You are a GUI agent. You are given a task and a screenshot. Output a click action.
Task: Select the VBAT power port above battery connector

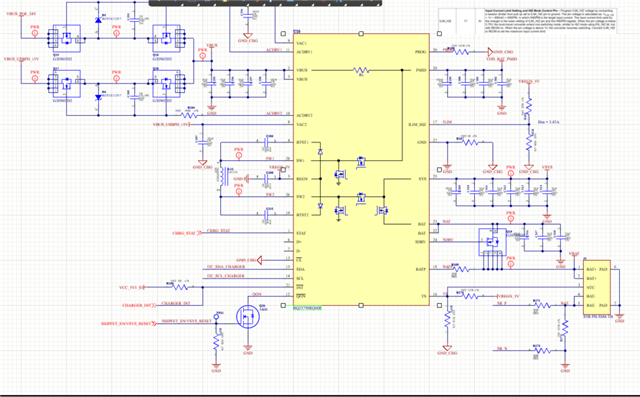[x=574, y=254]
